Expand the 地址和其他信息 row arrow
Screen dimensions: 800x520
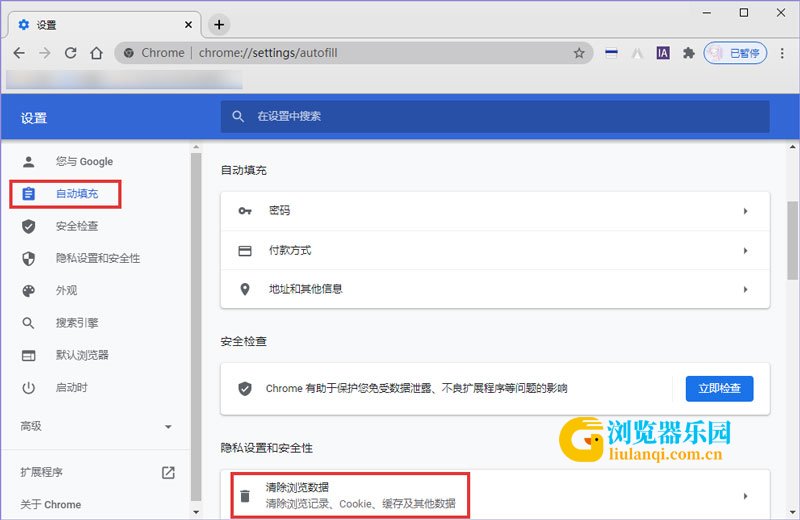745,289
